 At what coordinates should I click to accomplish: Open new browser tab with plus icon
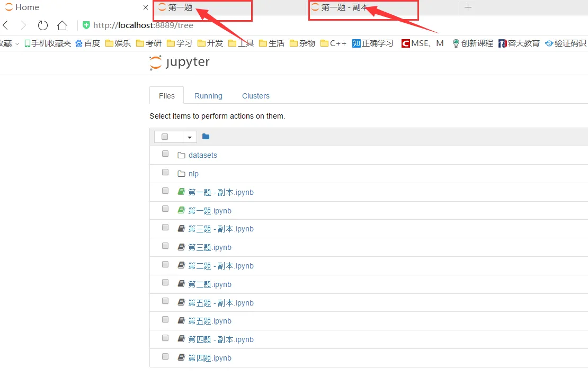pyautogui.click(x=468, y=7)
